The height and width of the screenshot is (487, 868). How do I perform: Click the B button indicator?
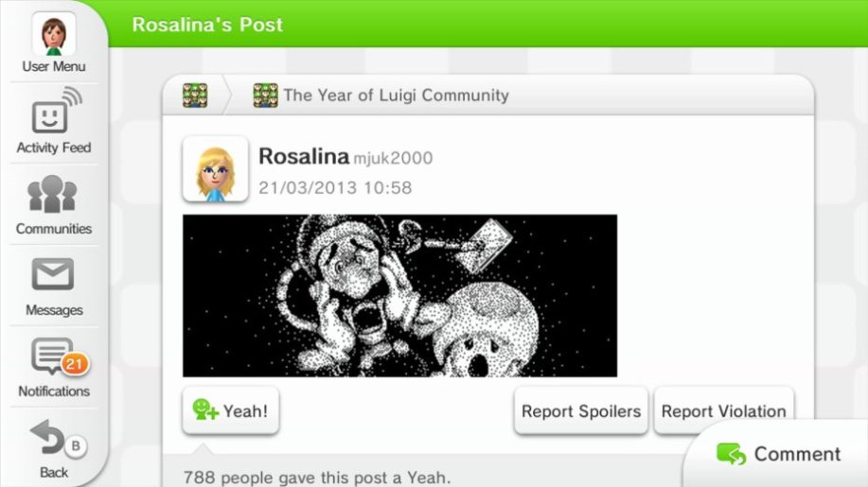click(x=76, y=446)
